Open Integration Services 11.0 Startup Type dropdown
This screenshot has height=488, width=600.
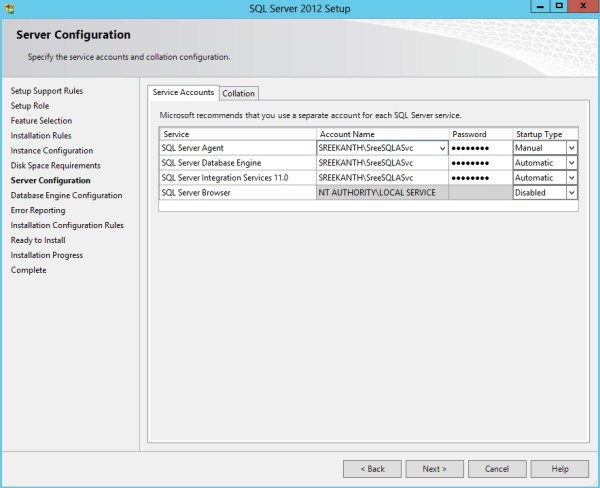572,178
